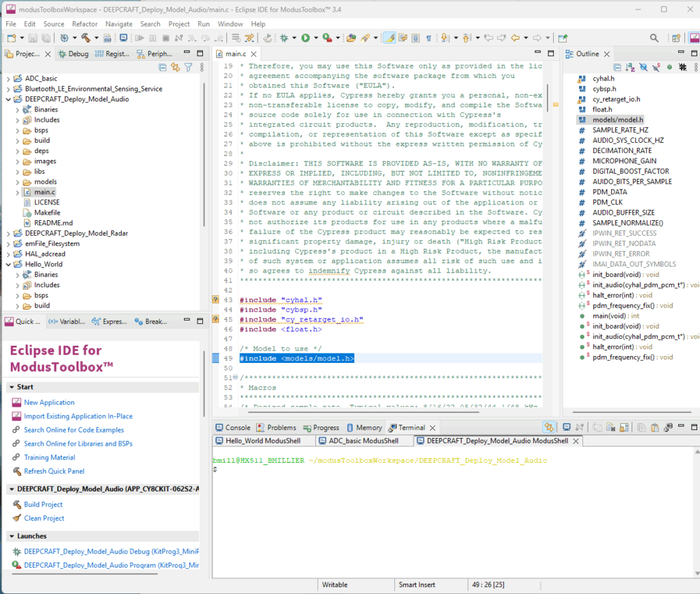Click the Open Perspective toolbar icon
This screenshot has height=594, width=700.
(x=676, y=38)
